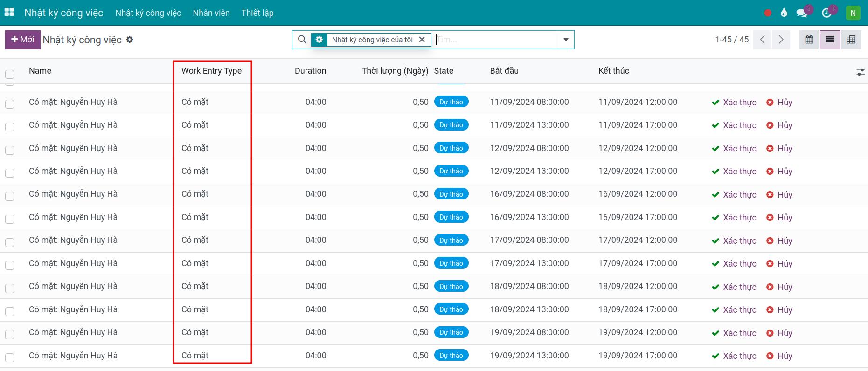
Task: Click the Dự thảo badge on the 16/09/2024 13:00:00 row
Action: pos(451,217)
